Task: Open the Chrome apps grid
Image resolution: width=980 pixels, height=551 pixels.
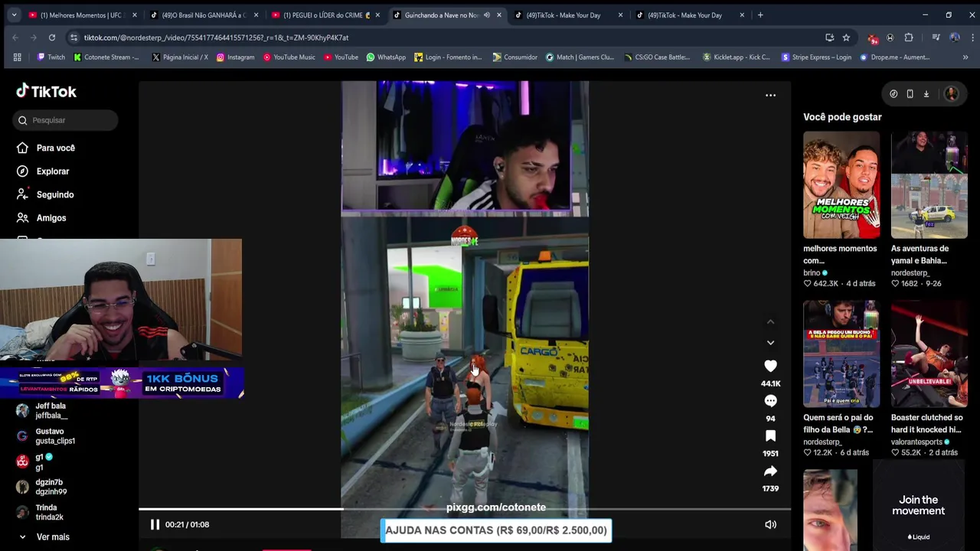Action: point(17,57)
